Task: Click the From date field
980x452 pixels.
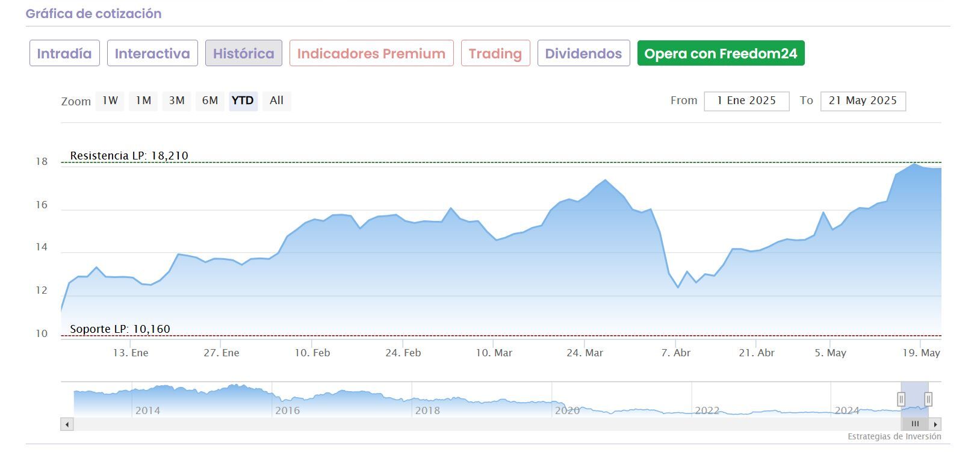Action: (746, 101)
